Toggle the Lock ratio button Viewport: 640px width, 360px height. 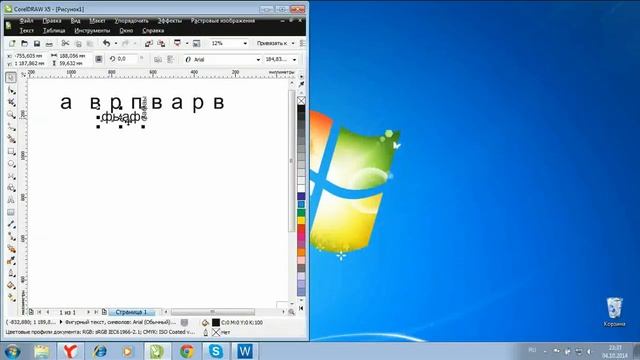[98, 60]
